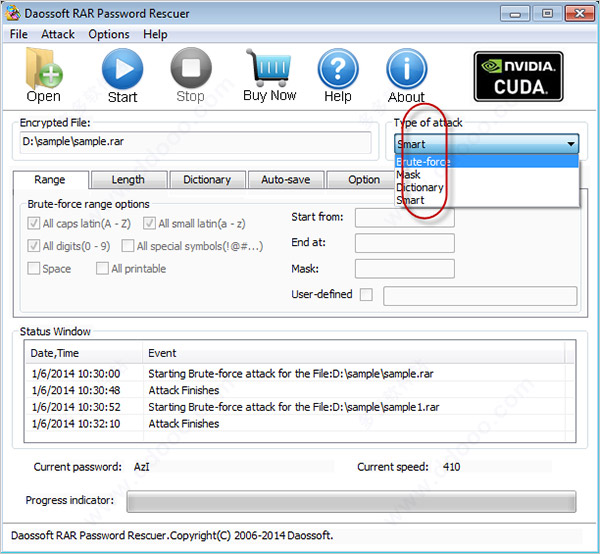
Task: Switch to the Auto-save tab
Action: click(x=285, y=179)
